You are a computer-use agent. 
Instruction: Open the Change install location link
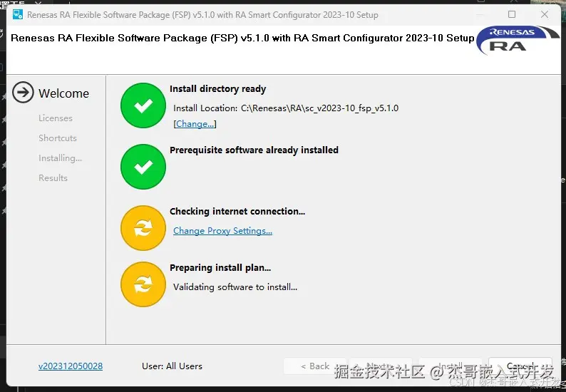click(195, 124)
